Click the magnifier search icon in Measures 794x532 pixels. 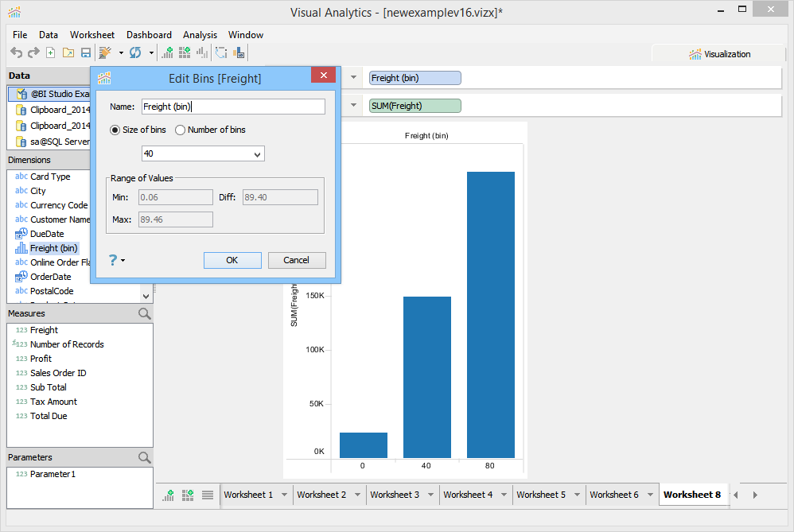pyautogui.click(x=144, y=314)
